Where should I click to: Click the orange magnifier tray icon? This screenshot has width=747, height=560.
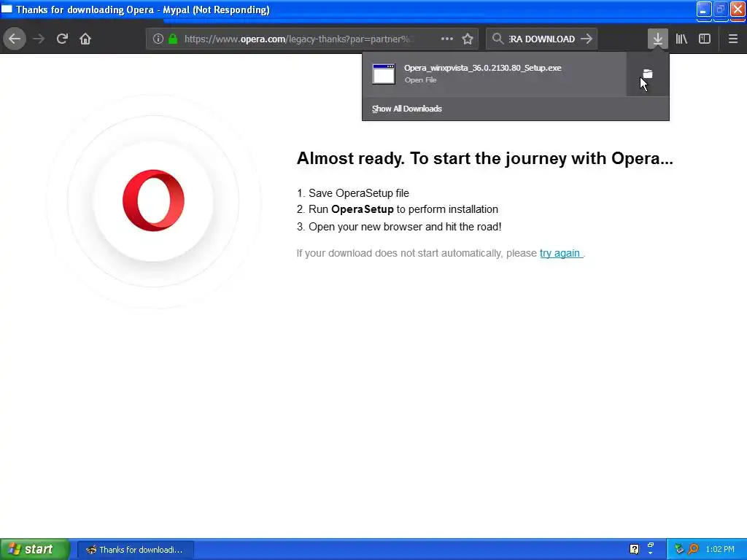point(693,549)
